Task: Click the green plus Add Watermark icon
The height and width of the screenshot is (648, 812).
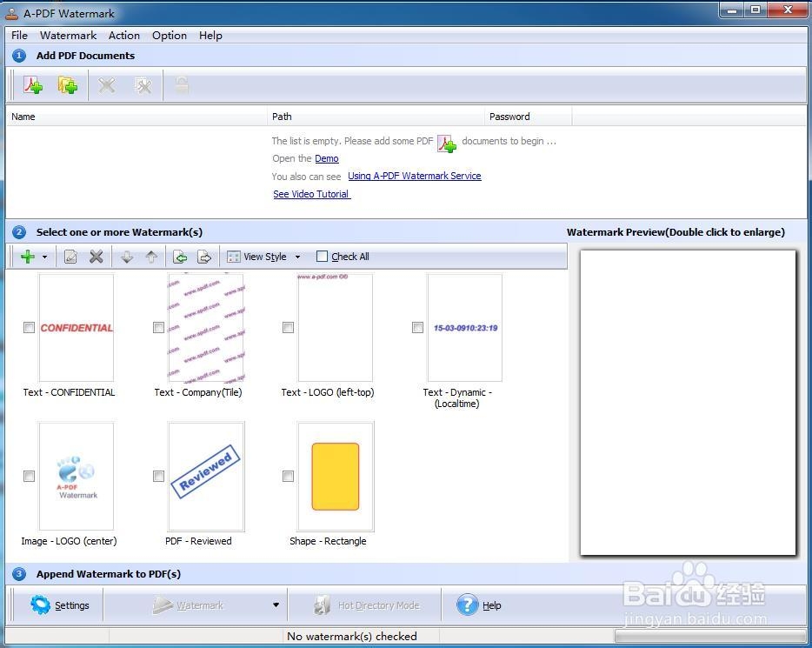Action: pos(28,257)
